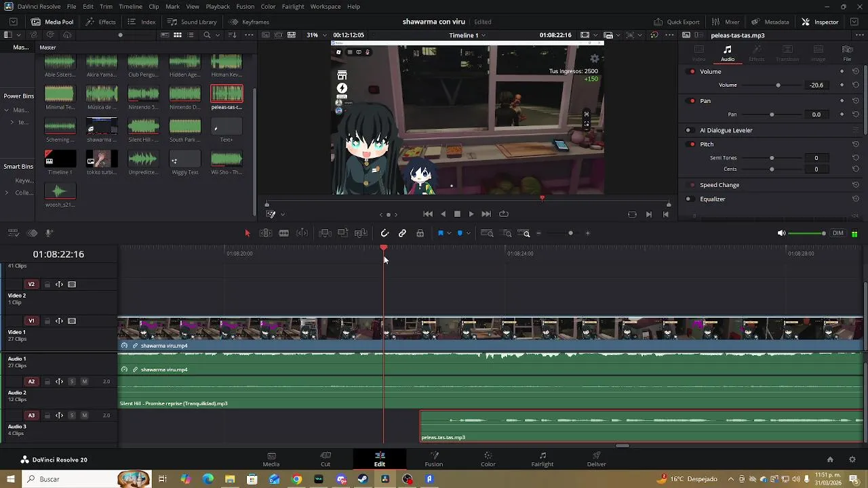The width and height of the screenshot is (868, 488).
Task: Open the Marker color dropdown arrow
Action: pos(468,233)
